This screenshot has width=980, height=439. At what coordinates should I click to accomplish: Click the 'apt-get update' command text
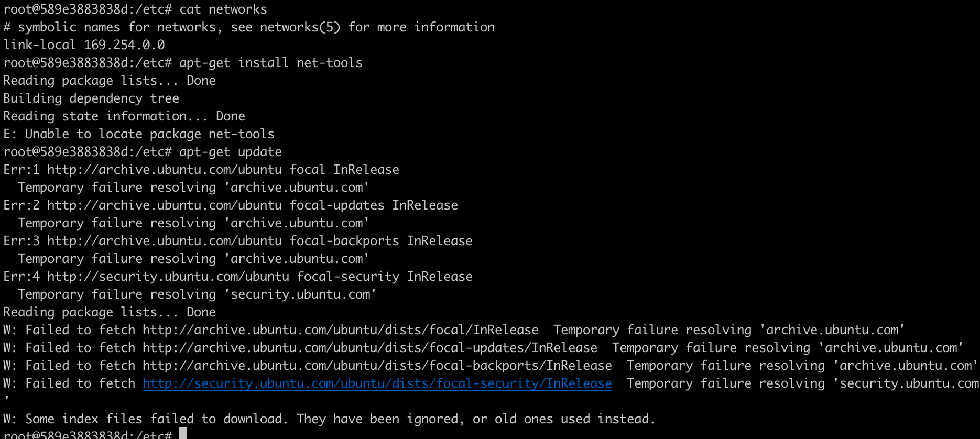[x=231, y=152]
